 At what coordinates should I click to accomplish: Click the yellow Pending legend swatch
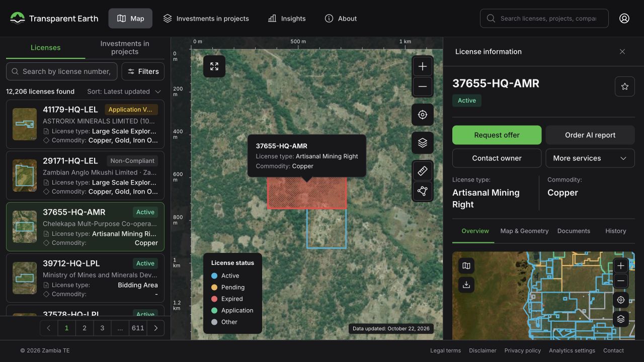click(214, 287)
